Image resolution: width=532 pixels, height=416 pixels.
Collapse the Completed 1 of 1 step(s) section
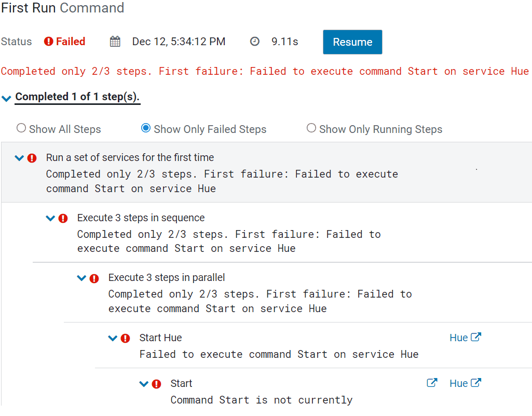(x=6, y=99)
